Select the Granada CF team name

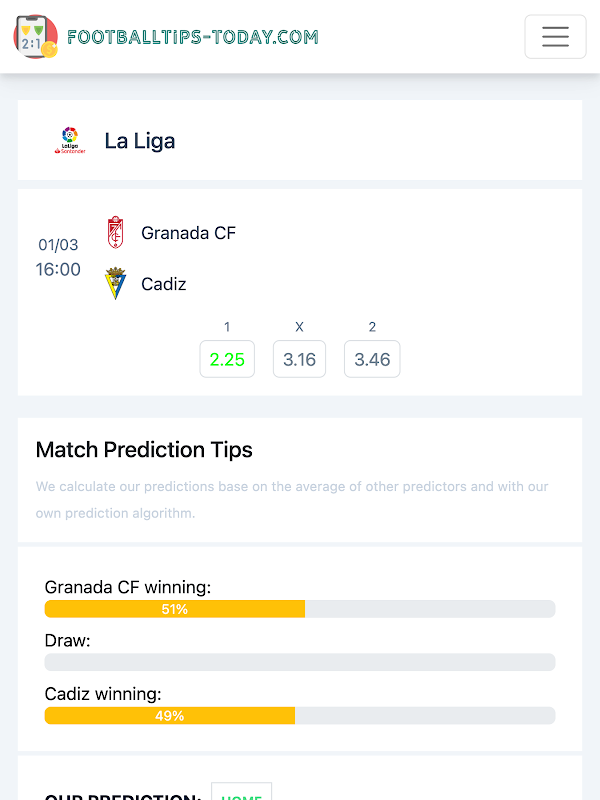pos(189,233)
